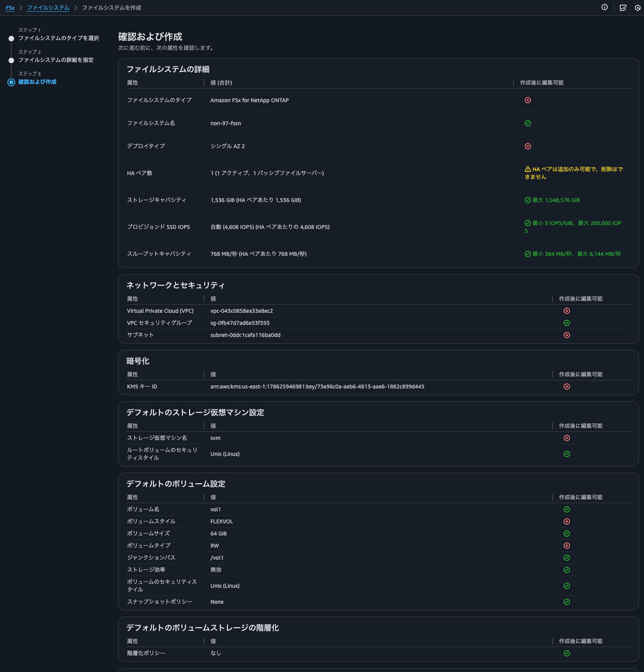Go to ファイルシステム breadcrumb link
Screen dimensions: 644x672
(48, 8)
